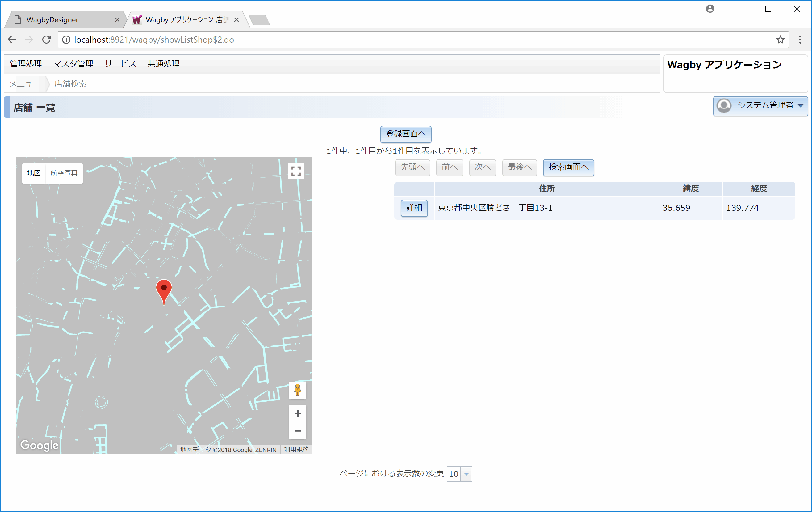Close the WagbyDesigner tab
Viewport: 812px width, 512px height.
(x=117, y=20)
